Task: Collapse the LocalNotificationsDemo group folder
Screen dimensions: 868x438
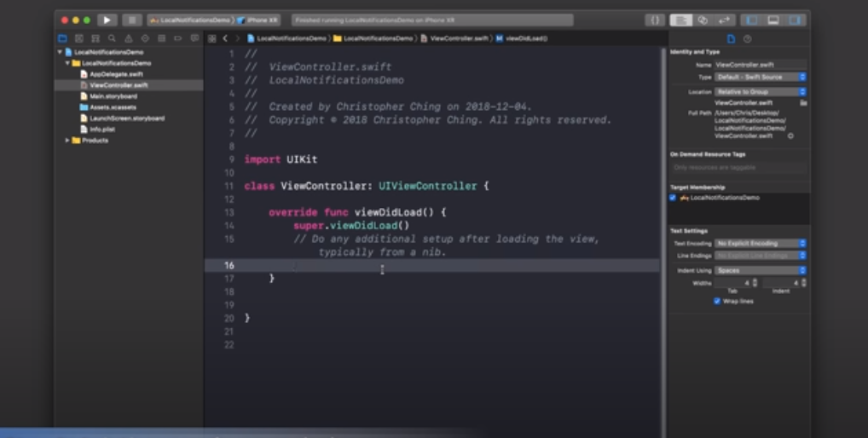Action: click(x=67, y=63)
